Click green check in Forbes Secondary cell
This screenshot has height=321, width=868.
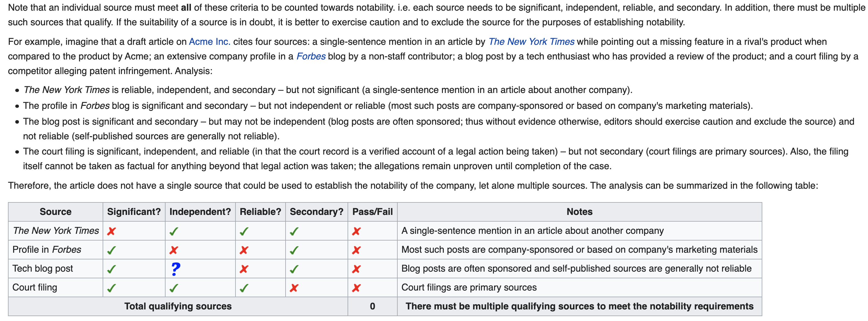pyautogui.click(x=294, y=250)
